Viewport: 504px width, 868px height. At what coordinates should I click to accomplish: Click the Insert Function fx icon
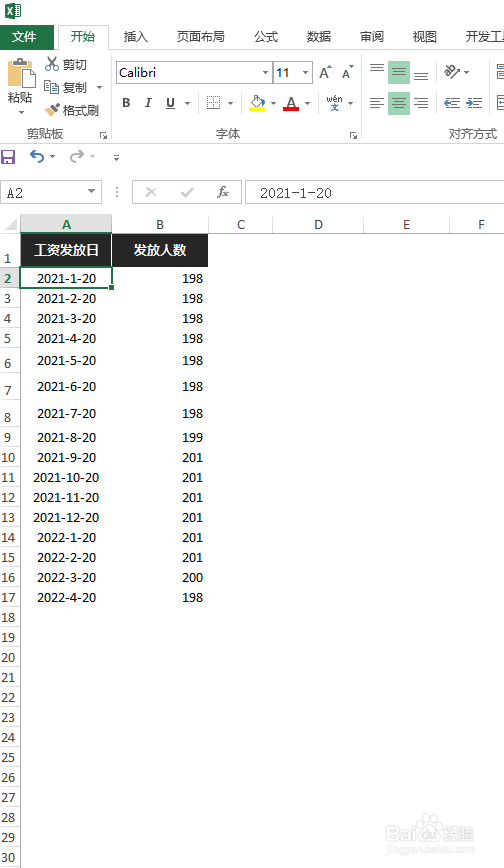[x=223, y=192]
